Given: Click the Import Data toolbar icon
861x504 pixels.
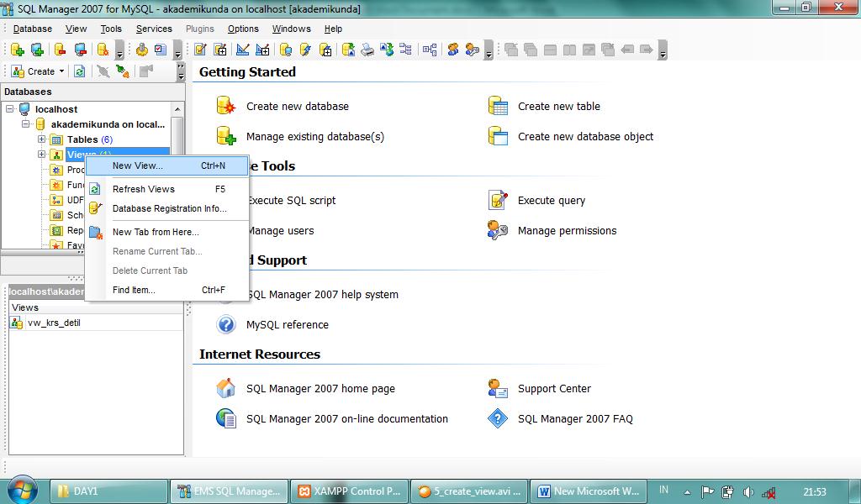Looking at the screenshot, I should [x=387, y=50].
